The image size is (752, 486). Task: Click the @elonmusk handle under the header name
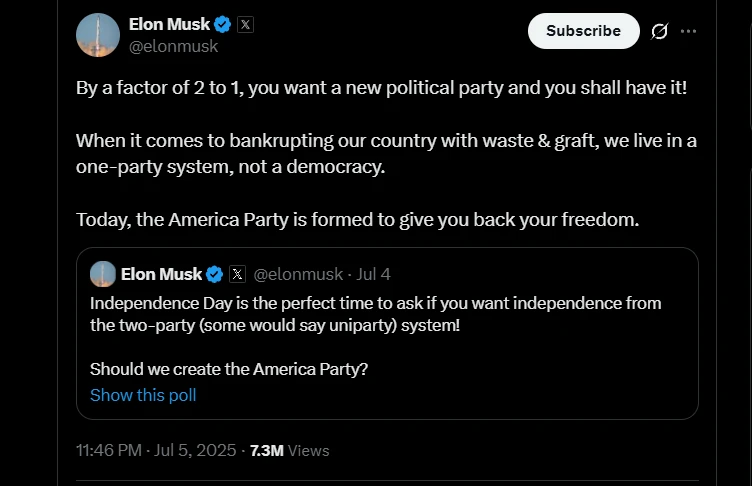click(174, 47)
